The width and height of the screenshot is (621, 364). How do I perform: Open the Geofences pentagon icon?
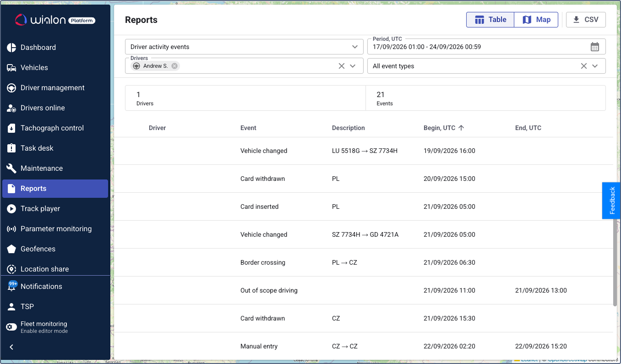(x=11, y=249)
